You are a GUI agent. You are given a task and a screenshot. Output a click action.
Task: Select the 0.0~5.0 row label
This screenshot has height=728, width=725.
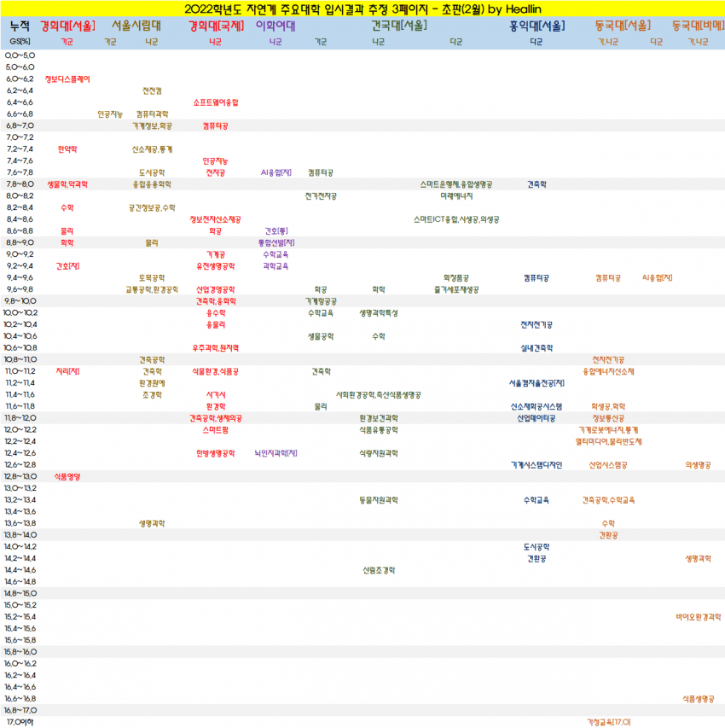coord(20,55)
